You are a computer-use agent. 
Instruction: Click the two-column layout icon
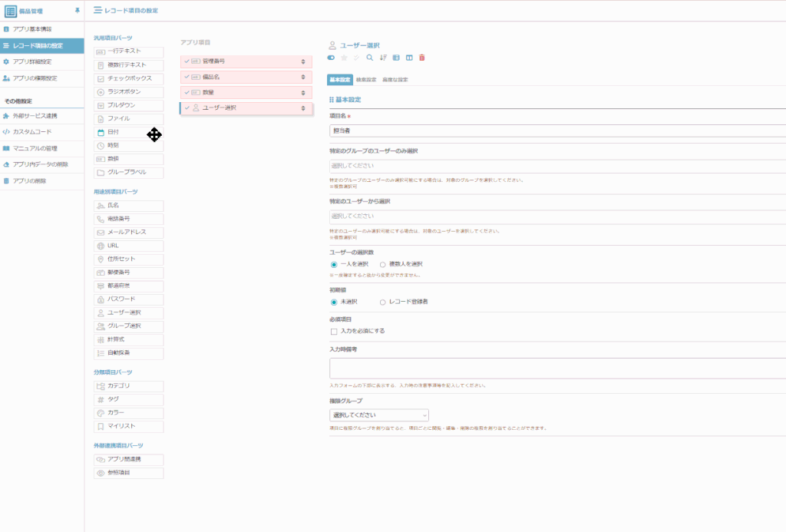[x=409, y=58]
